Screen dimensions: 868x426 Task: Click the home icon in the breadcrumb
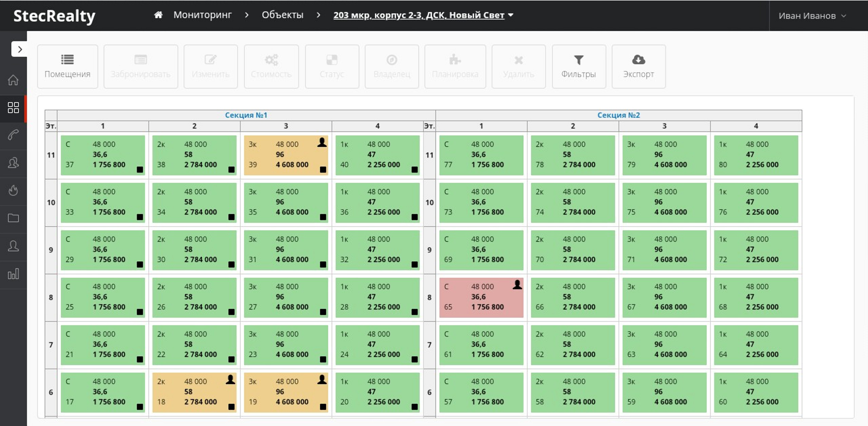pyautogui.click(x=158, y=15)
